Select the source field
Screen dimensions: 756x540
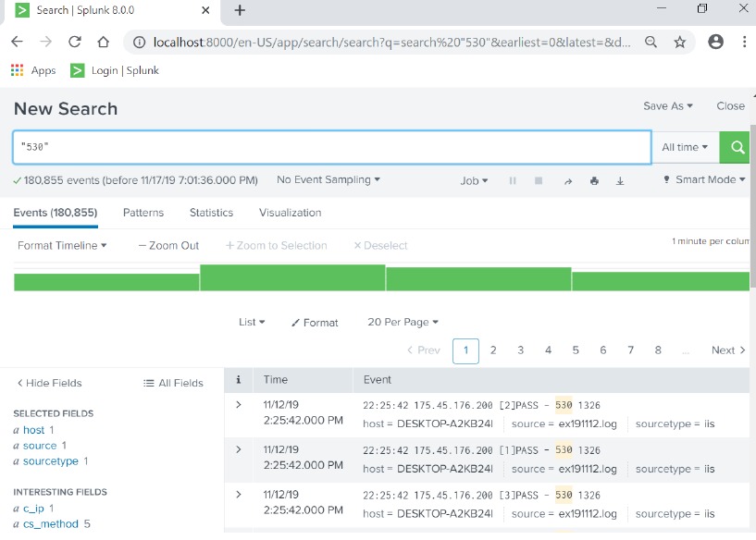40,446
